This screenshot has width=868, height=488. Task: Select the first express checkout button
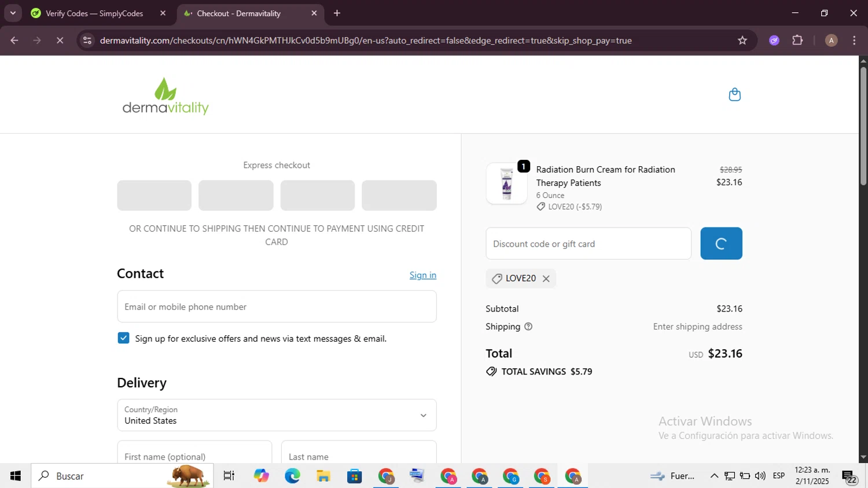154,195
